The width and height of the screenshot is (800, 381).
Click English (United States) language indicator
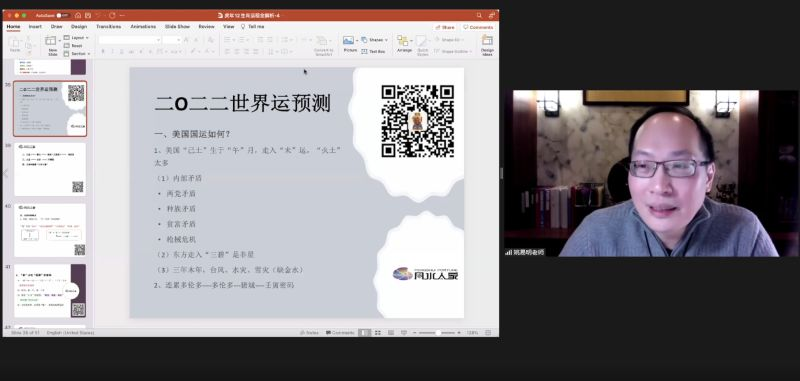point(70,333)
